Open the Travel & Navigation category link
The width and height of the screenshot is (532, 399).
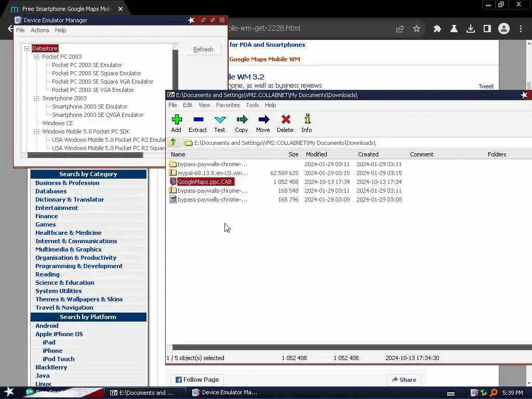64,308
